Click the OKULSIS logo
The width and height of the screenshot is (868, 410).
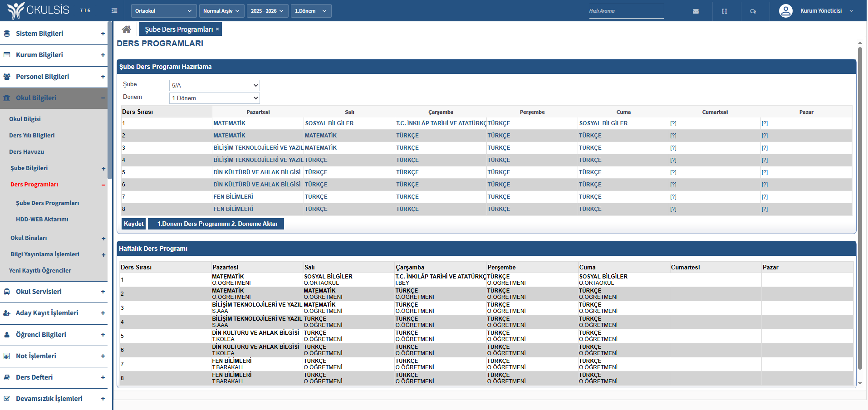coord(39,10)
